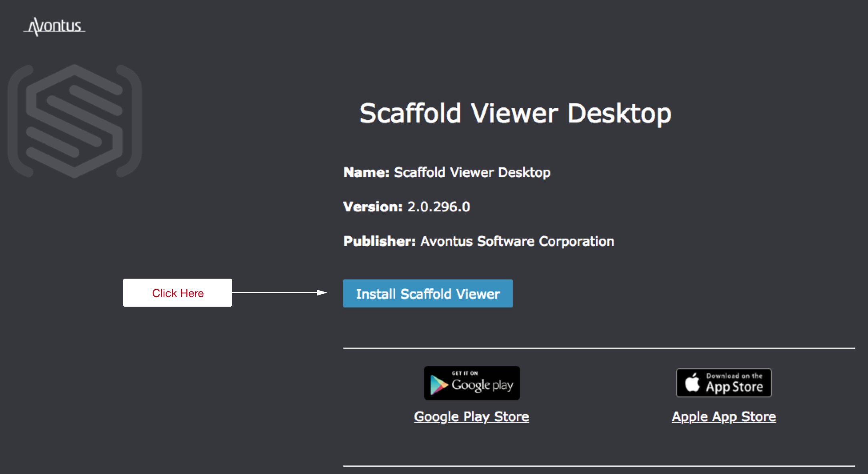Image resolution: width=868 pixels, height=474 pixels.
Task: Follow the Apple App Store link
Action: [724, 416]
